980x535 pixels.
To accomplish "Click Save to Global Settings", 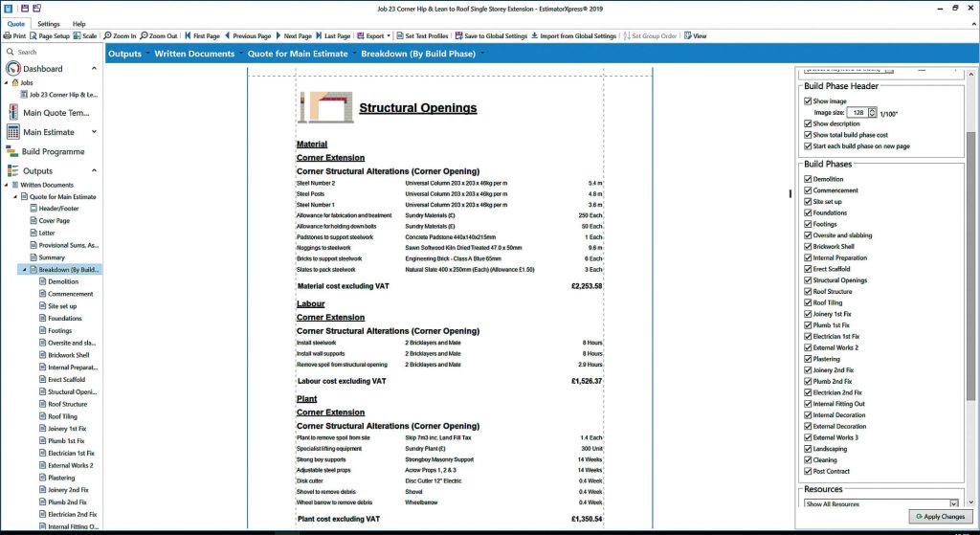I will point(491,35).
